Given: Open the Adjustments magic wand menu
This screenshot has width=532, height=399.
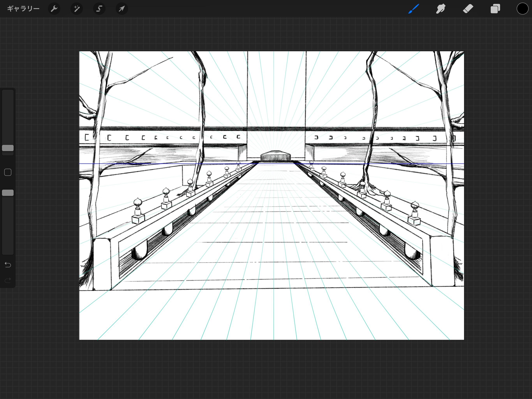Looking at the screenshot, I should [x=77, y=9].
